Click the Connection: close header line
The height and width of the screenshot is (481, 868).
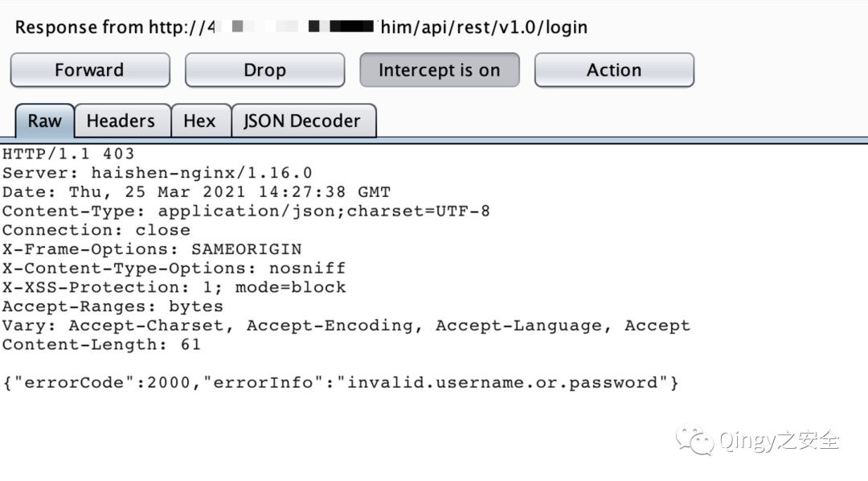(96, 230)
